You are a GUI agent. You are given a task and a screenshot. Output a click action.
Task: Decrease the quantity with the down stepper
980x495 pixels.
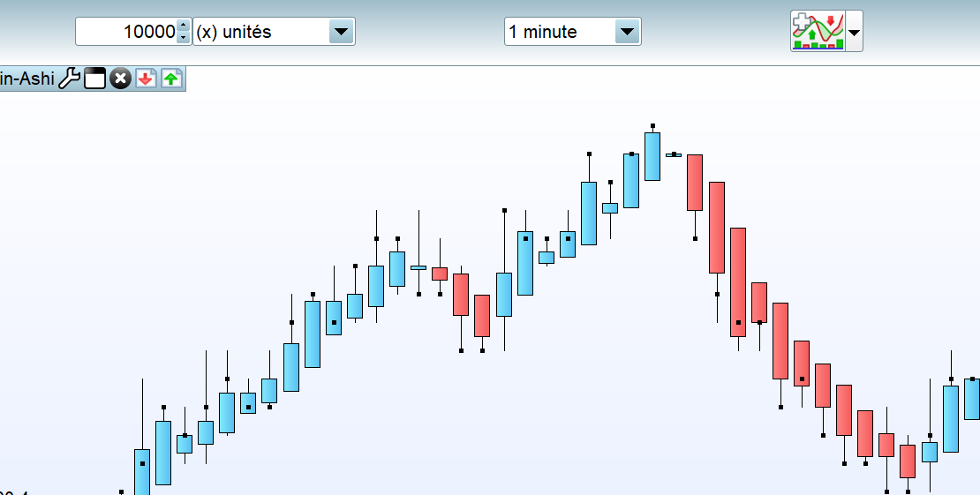tap(183, 38)
